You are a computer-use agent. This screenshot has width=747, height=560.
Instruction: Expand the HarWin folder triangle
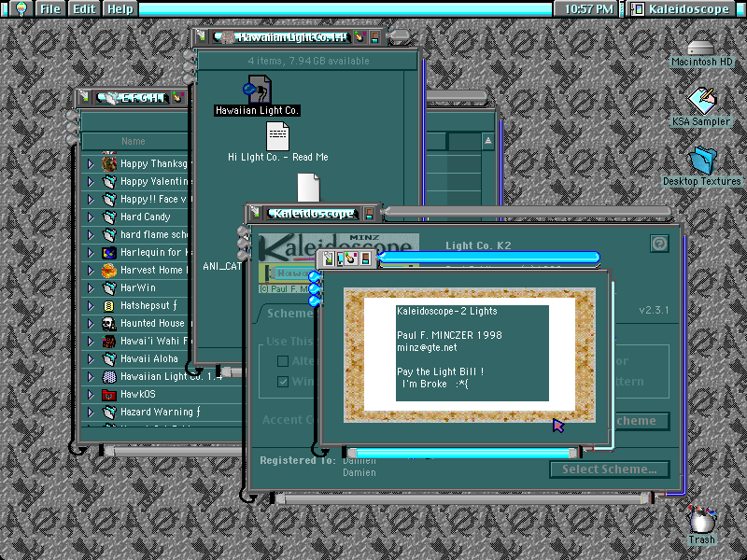(91, 288)
